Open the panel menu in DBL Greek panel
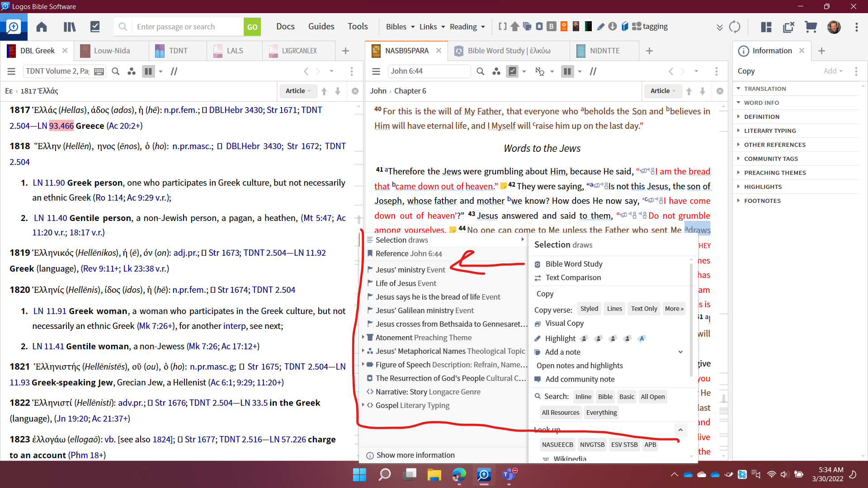The width and height of the screenshot is (868, 488). tap(12, 71)
